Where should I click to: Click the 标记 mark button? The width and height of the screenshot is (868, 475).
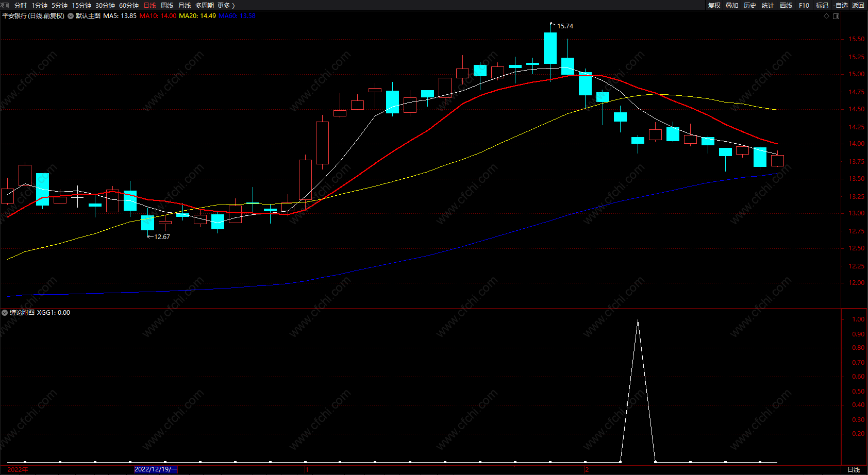(822, 6)
